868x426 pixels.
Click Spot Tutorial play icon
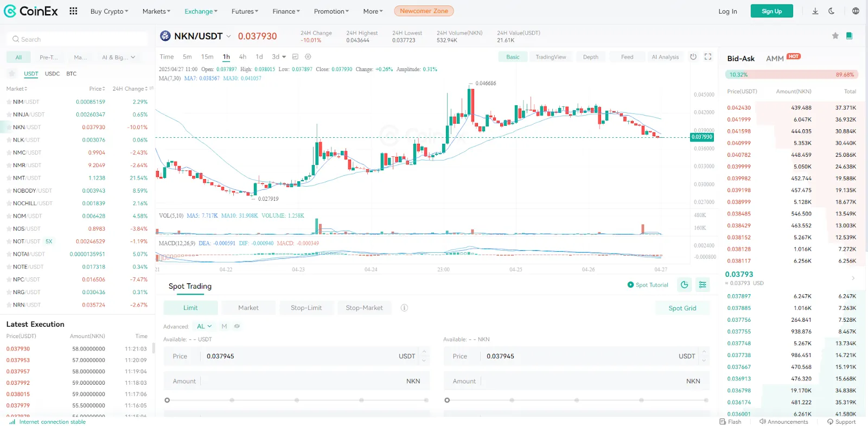[630, 285]
